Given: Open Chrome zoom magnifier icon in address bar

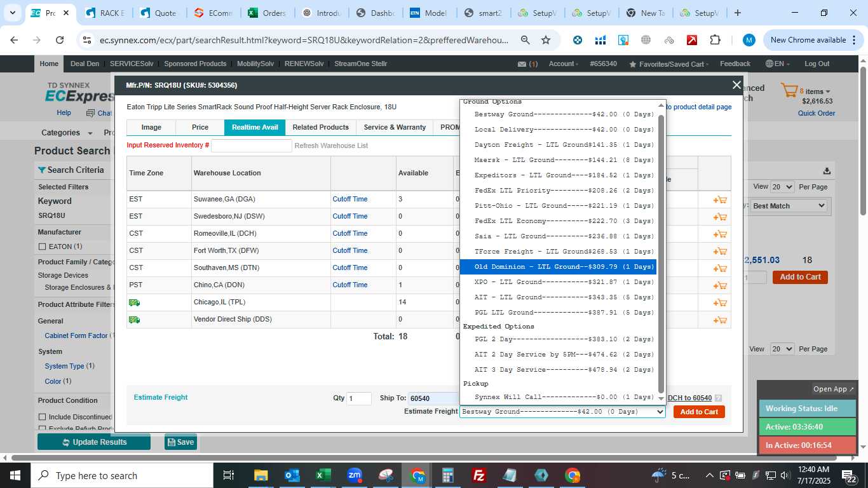Looking at the screenshot, I should pos(526,40).
